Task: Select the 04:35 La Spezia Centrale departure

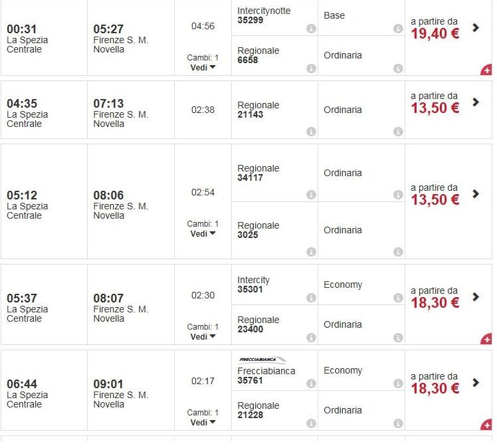Action: pos(27,114)
